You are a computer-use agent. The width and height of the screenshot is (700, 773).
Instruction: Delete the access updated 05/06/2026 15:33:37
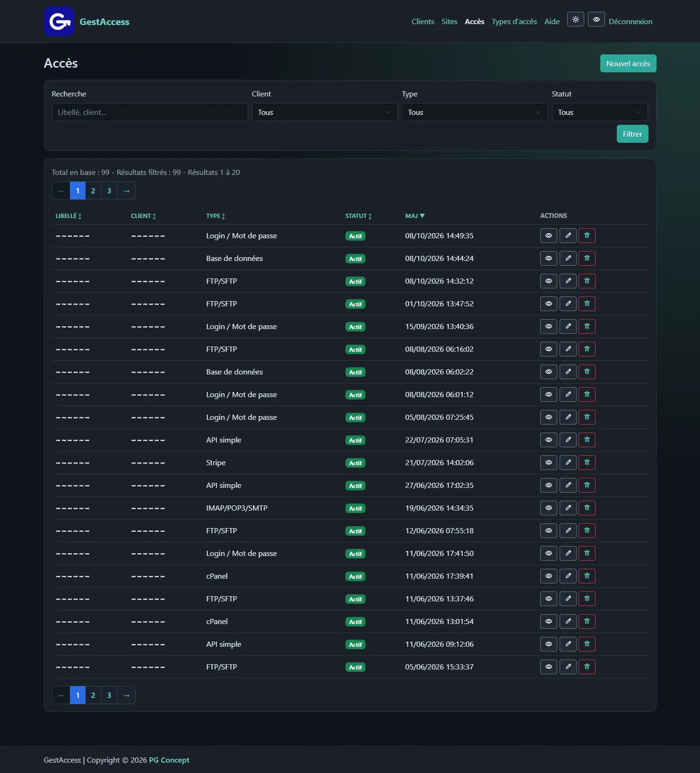click(587, 667)
